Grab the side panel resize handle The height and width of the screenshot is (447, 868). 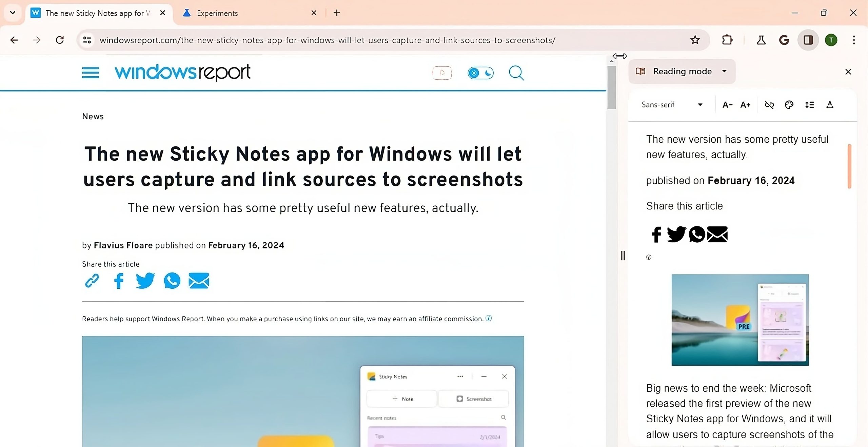[x=623, y=256]
